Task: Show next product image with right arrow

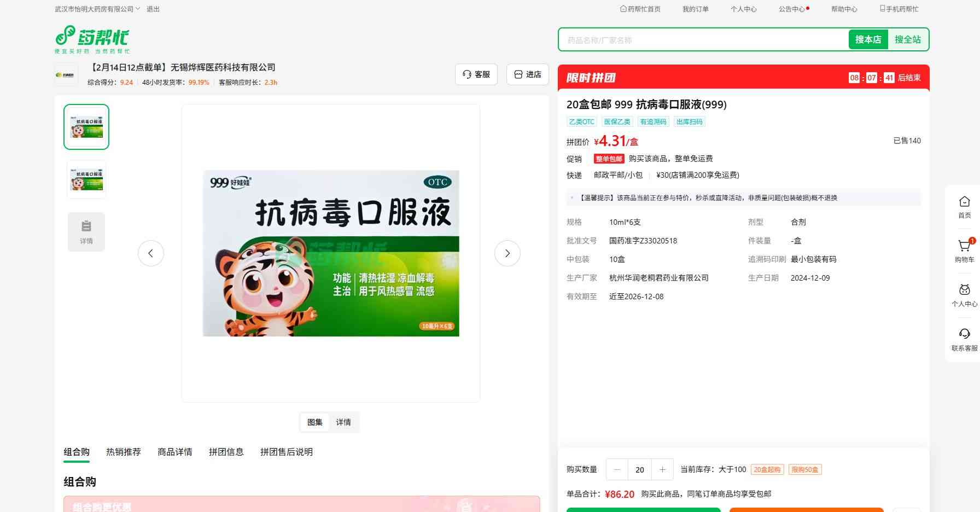Action: pos(507,253)
